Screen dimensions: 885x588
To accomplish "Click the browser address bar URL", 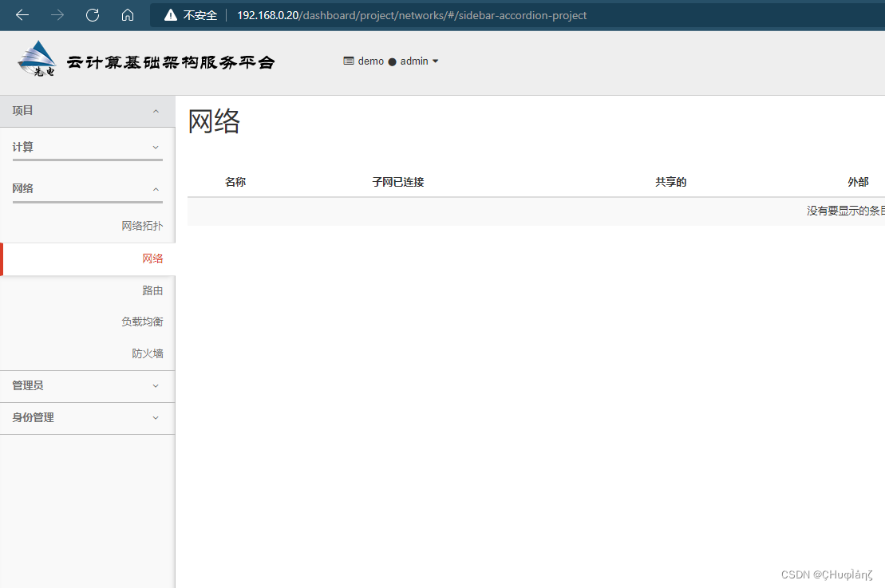I will click(x=412, y=15).
